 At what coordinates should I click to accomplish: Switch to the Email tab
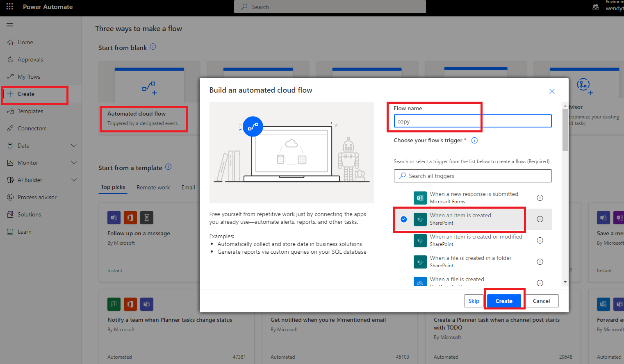188,187
